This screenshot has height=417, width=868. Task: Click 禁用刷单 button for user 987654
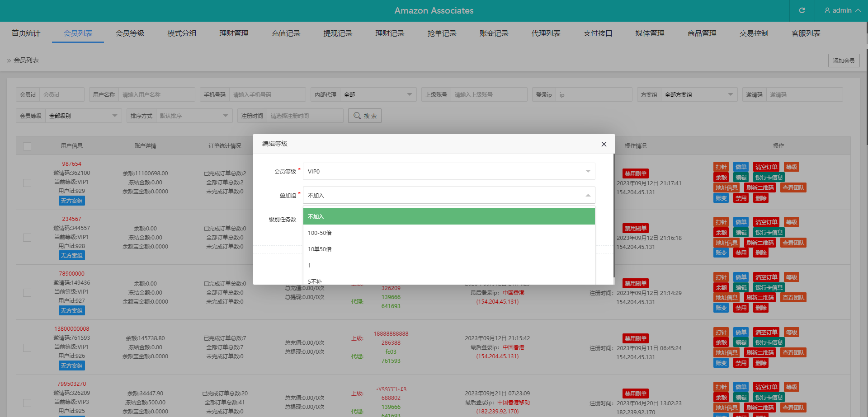pos(636,174)
